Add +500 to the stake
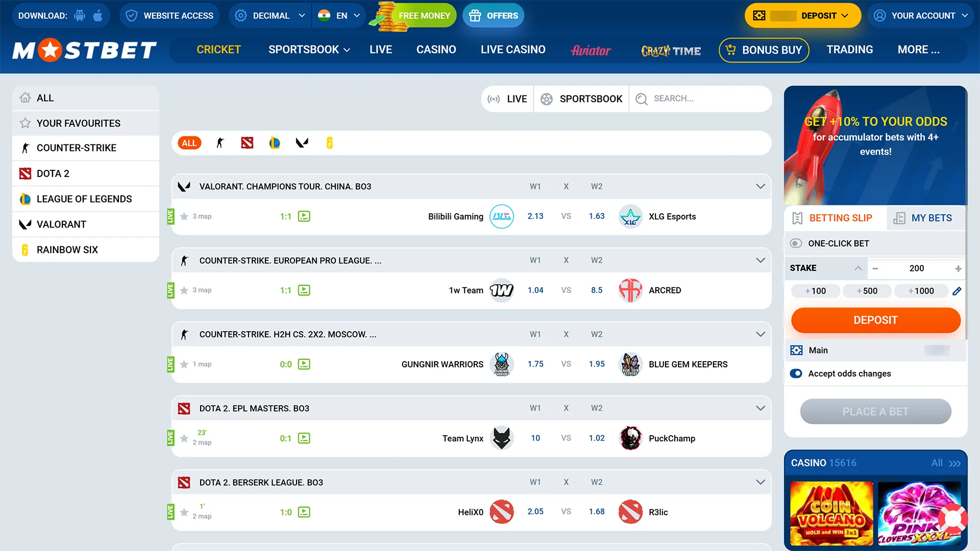The image size is (980, 551). tap(867, 291)
